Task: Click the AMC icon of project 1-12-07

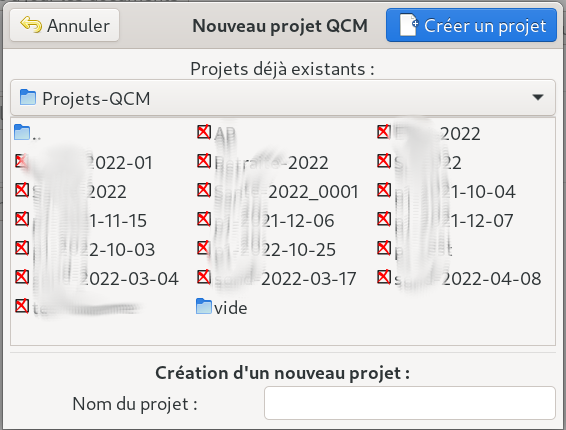Action: click(x=384, y=219)
